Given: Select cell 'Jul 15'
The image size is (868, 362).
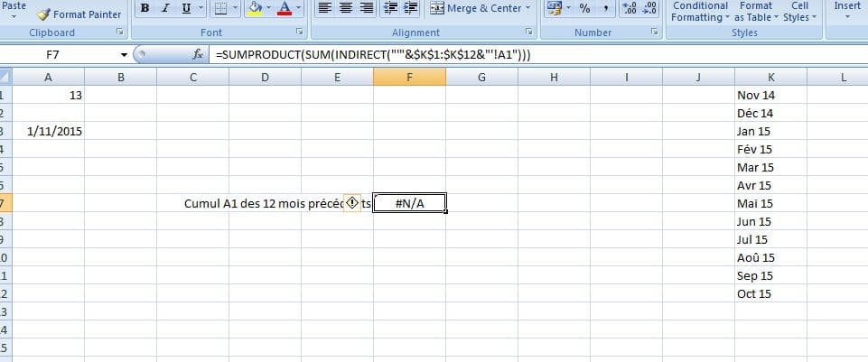Looking at the screenshot, I should (x=771, y=239).
